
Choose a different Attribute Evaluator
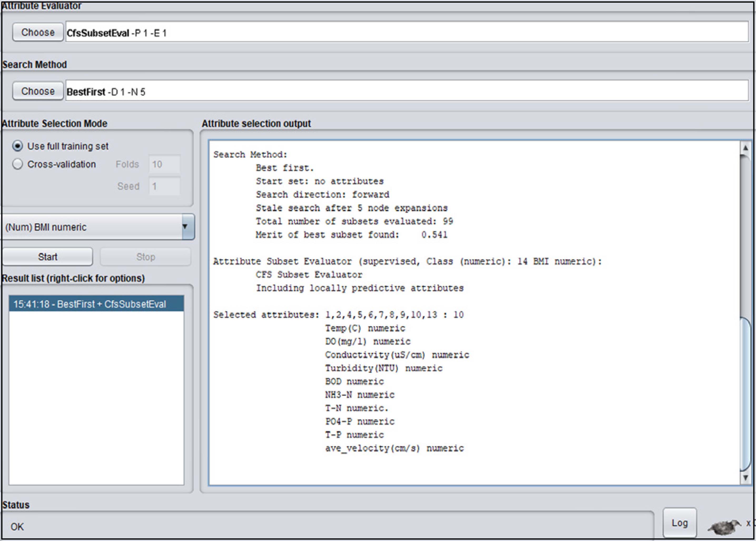click(38, 32)
